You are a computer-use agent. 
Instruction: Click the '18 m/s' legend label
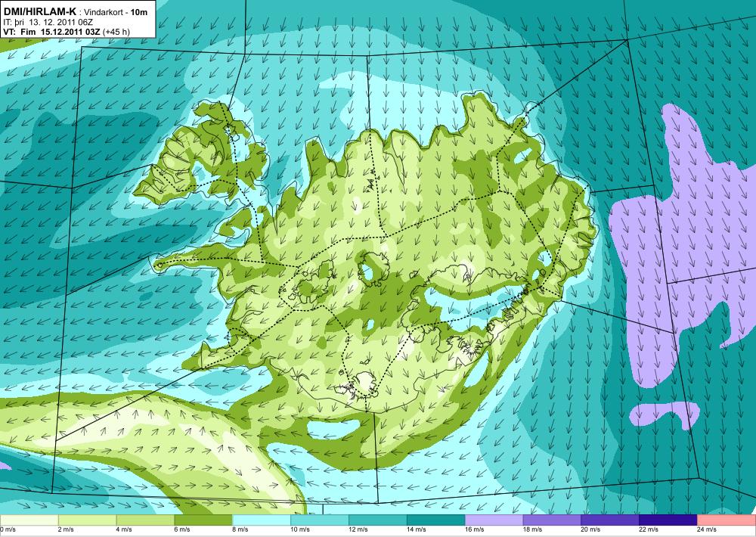533,529
